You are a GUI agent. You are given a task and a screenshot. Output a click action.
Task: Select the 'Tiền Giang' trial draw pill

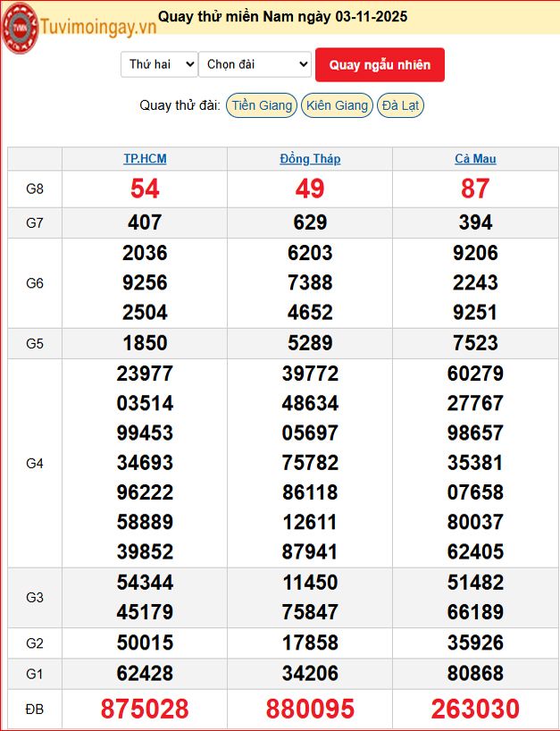[262, 105]
